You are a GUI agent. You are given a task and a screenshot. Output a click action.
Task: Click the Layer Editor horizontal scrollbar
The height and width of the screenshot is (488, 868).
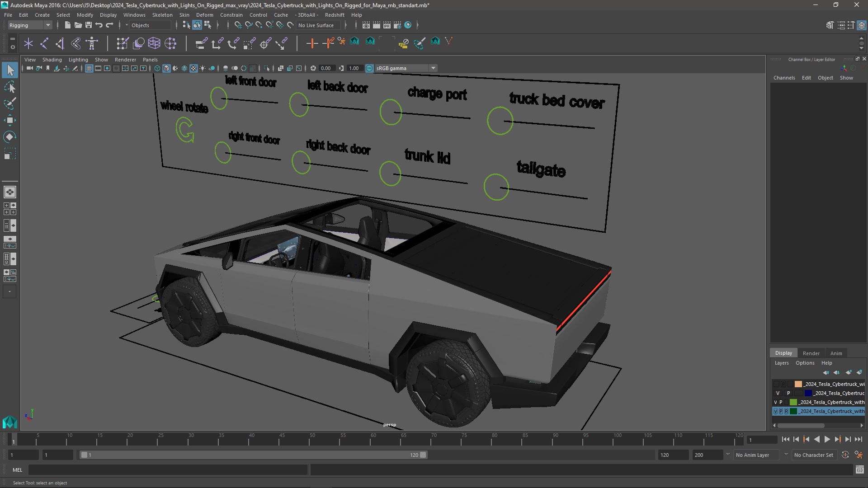click(801, 425)
